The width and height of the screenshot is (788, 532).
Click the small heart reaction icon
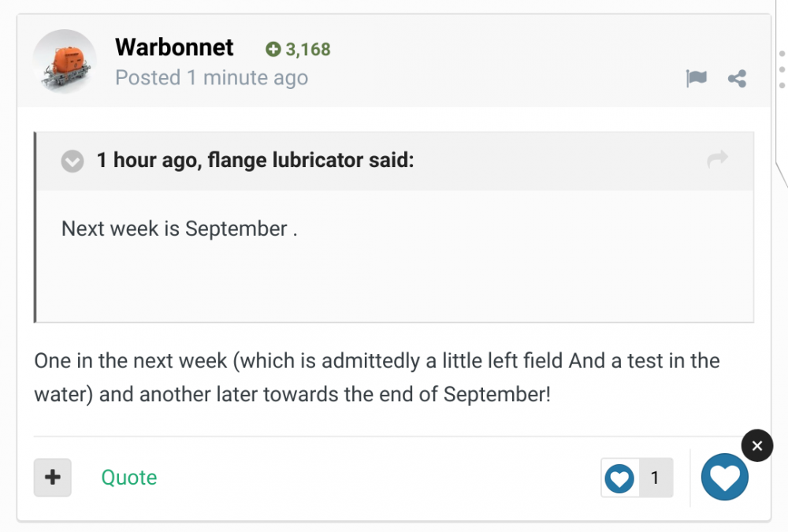(620, 478)
